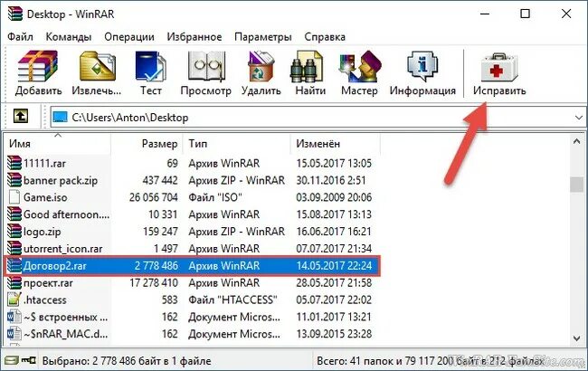Click status text Выбрано: 2 778 486 байт
Image resolution: width=588 pixels, height=371 pixels.
click(x=127, y=361)
